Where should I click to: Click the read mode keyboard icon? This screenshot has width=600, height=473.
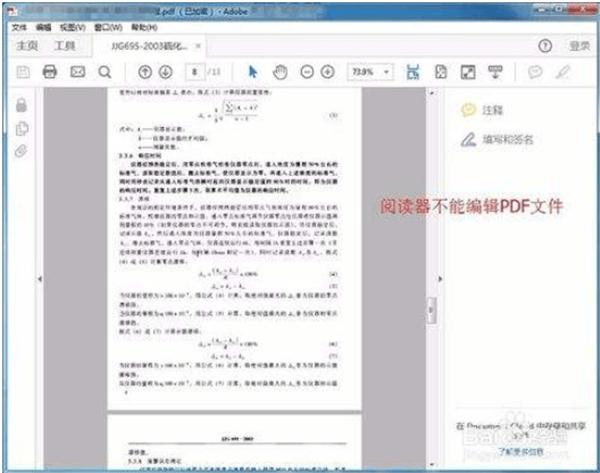tap(496, 72)
